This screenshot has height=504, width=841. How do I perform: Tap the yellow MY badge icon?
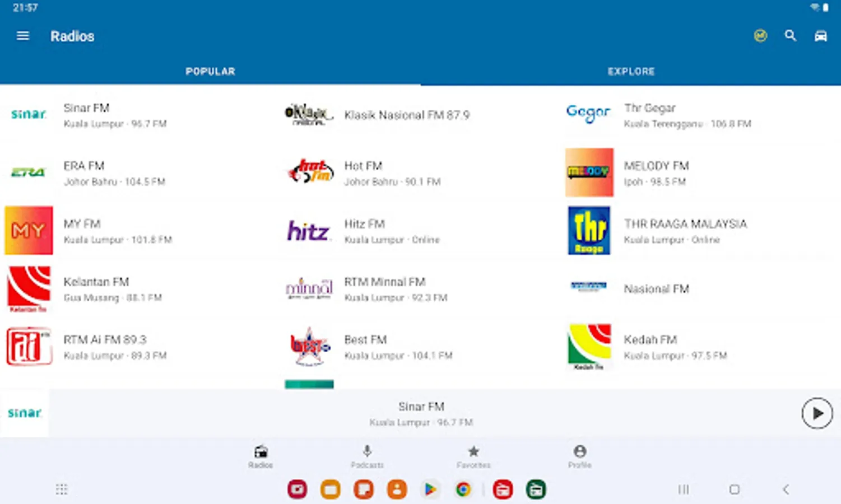[x=760, y=36]
